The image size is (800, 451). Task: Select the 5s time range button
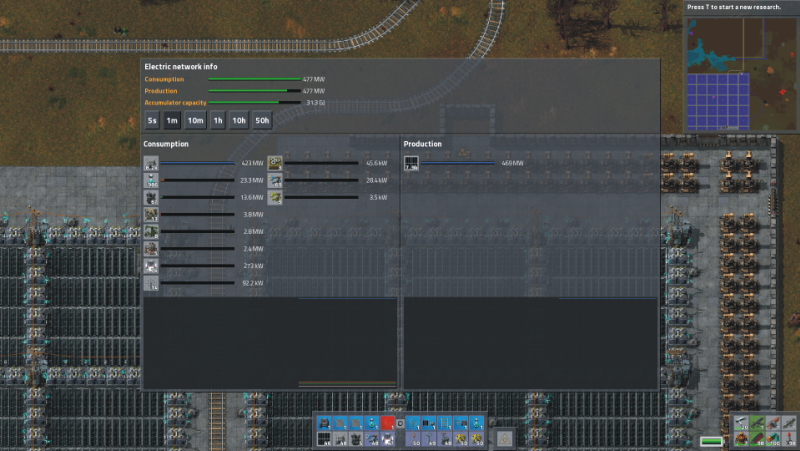click(152, 120)
